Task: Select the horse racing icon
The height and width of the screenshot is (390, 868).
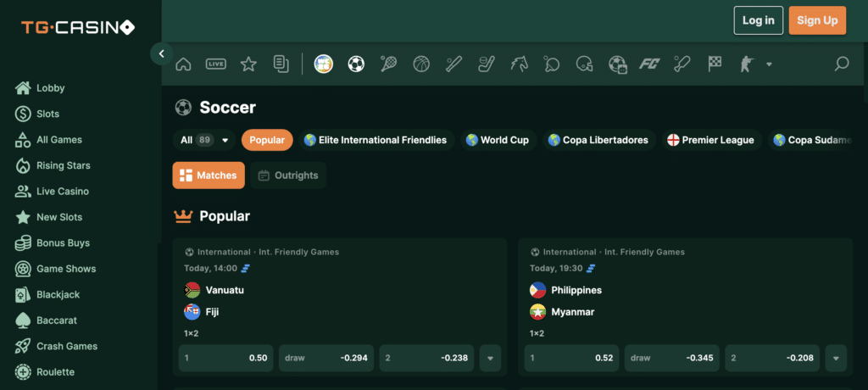Action: pos(520,64)
